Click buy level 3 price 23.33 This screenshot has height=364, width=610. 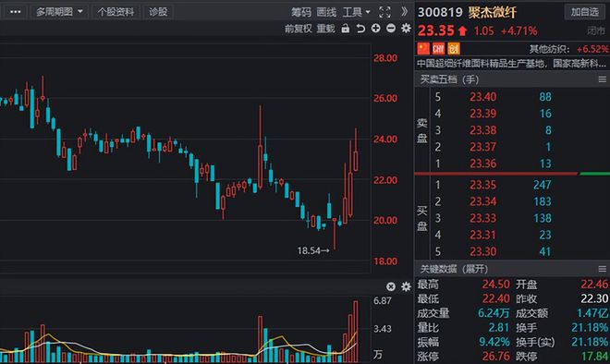tap(482, 218)
